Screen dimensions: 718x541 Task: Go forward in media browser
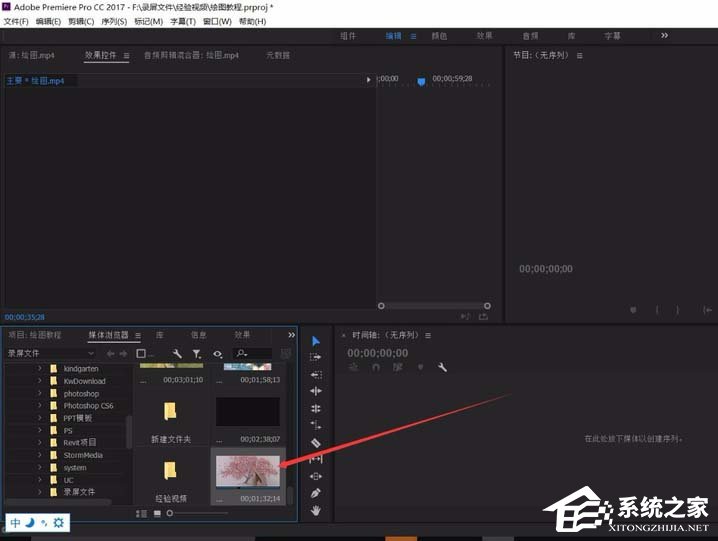click(123, 354)
